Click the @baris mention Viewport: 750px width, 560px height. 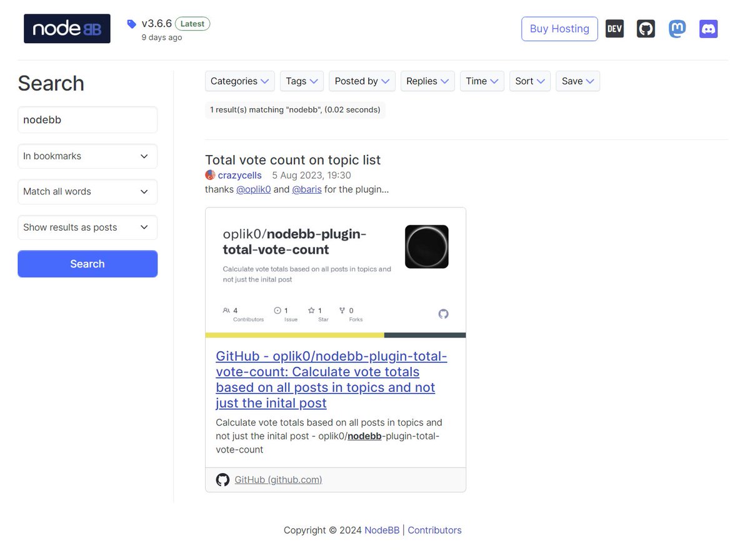click(307, 189)
